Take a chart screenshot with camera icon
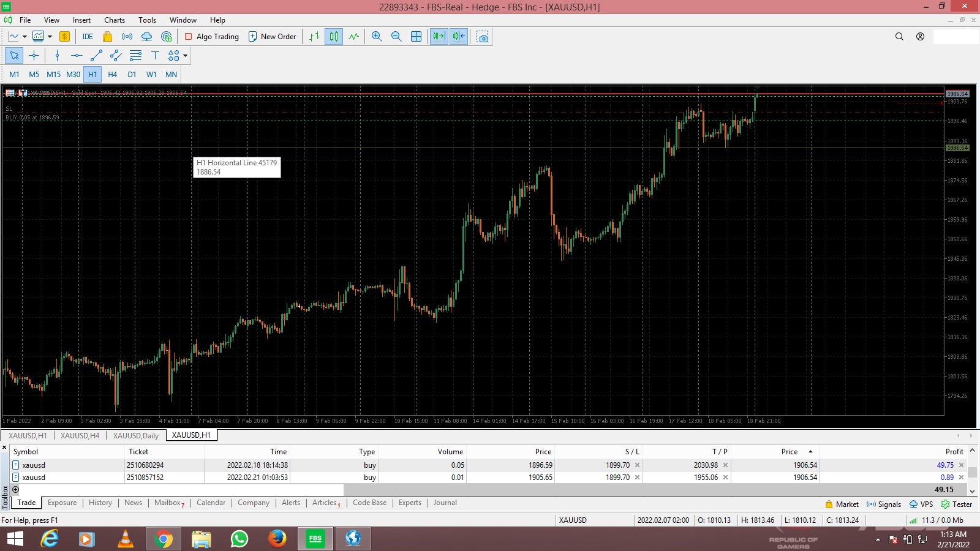This screenshot has width=980, height=551. [483, 37]
